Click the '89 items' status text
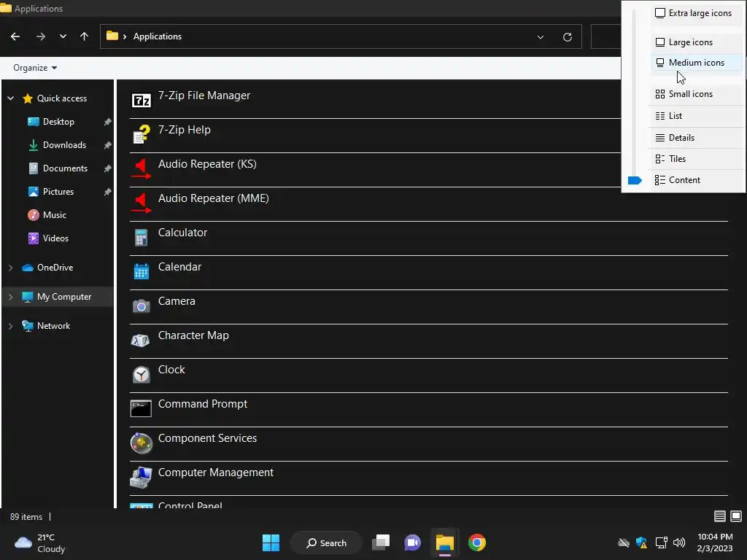Screen dimensions: 747x560 (x=26, y=517)
